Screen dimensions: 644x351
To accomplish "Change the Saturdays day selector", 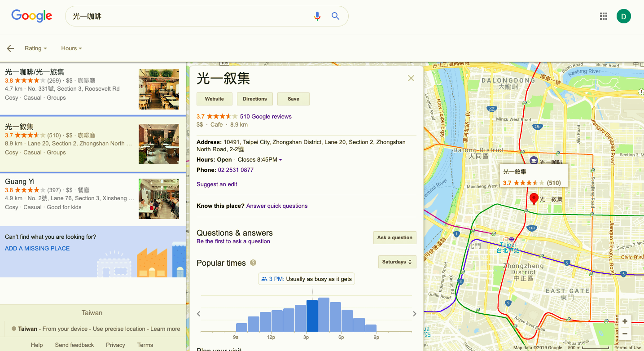I will tap(398, 262).
